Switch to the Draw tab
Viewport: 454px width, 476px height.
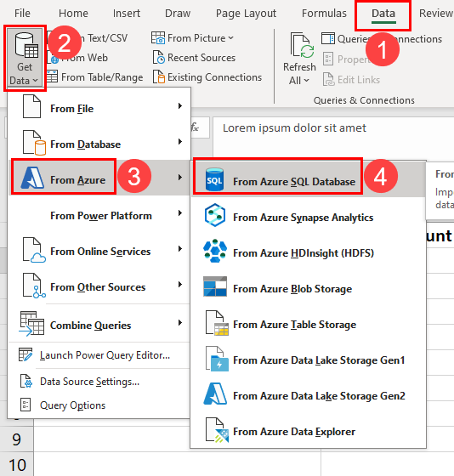pyautogui.click(x=178, y=13)
